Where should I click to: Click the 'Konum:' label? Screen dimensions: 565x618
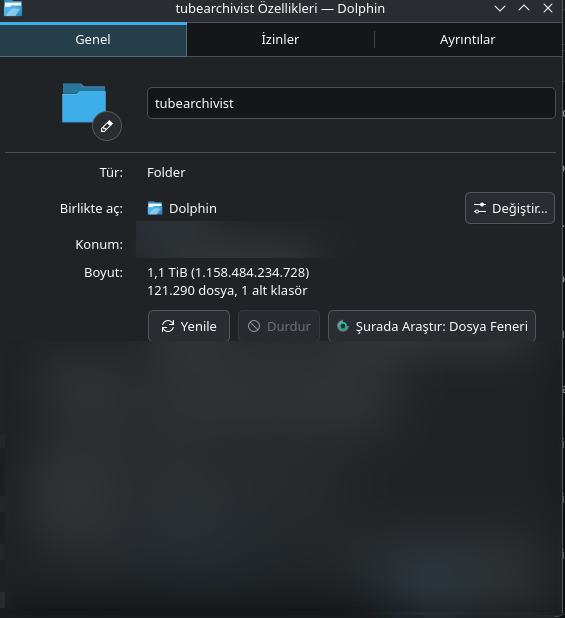[x=99, y=244]
